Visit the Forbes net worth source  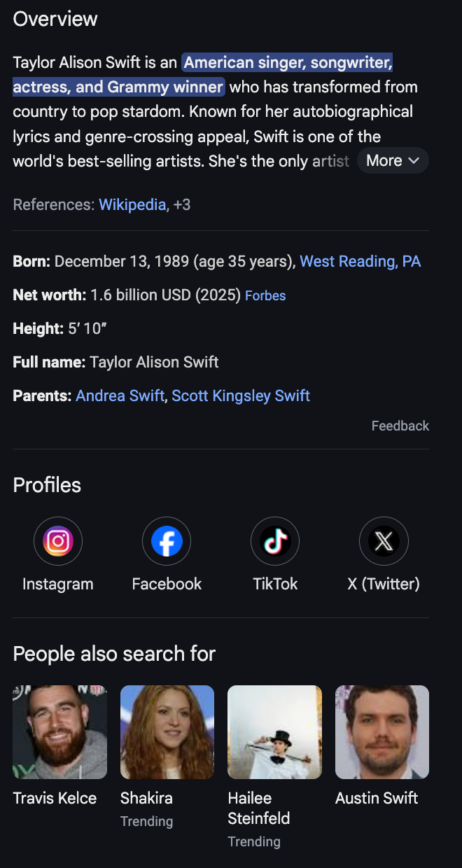point(265,295)
